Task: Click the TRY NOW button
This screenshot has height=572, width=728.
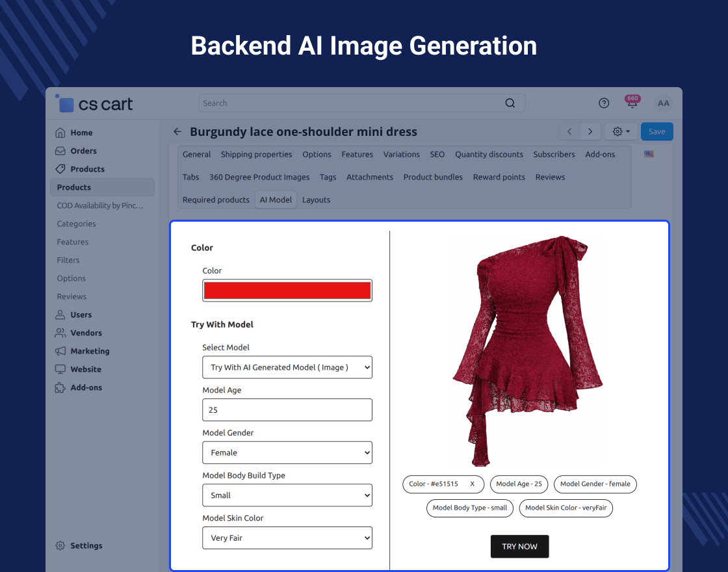Action: 519,547
